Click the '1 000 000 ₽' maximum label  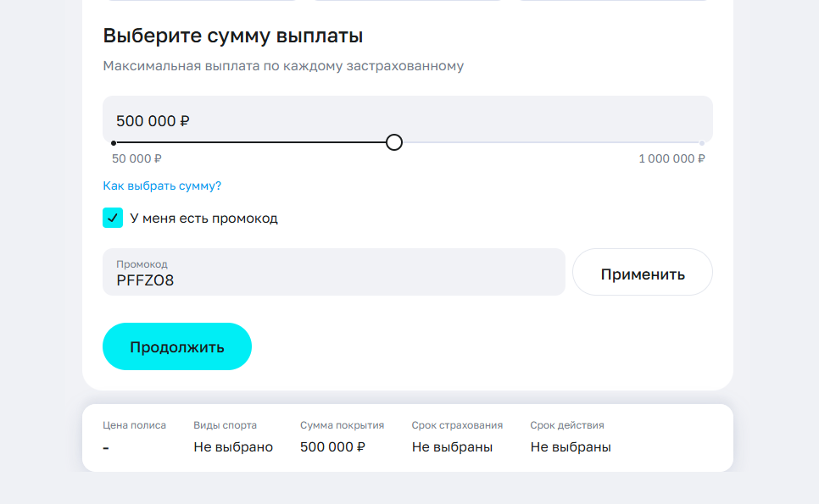point(671,158)
